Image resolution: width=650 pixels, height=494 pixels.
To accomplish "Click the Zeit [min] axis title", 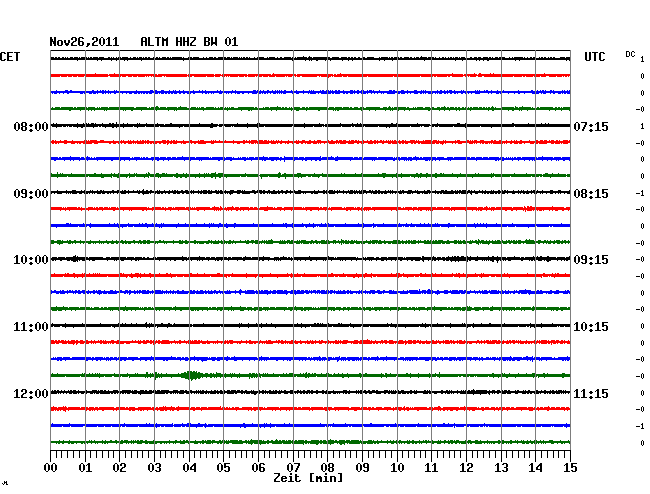I will coord(308,478).
